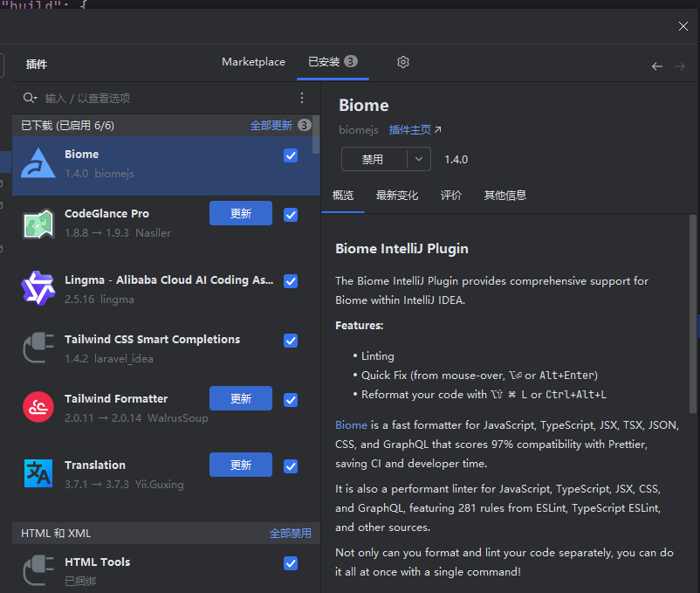The image size is (700, 593).
Task: Click the search magnifier icon
Action: [30, 98]
